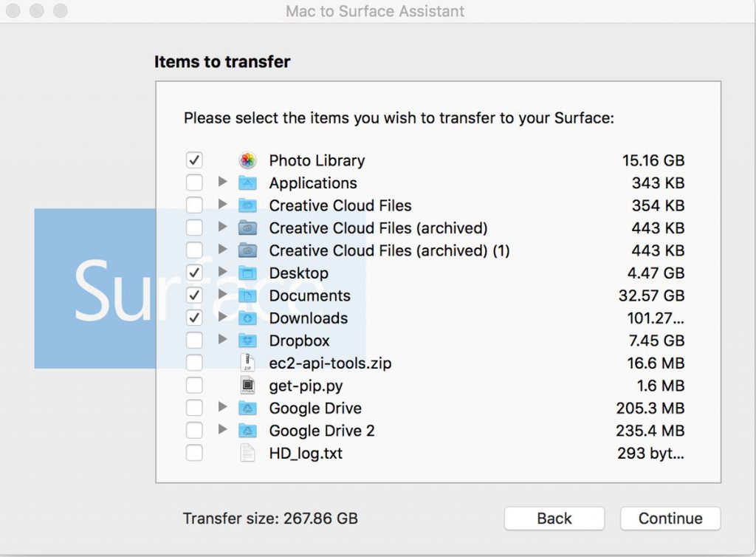Click the Creative Cloud Files (archived) folder icon
Viewport: 756px width, 557px height.
247,228
